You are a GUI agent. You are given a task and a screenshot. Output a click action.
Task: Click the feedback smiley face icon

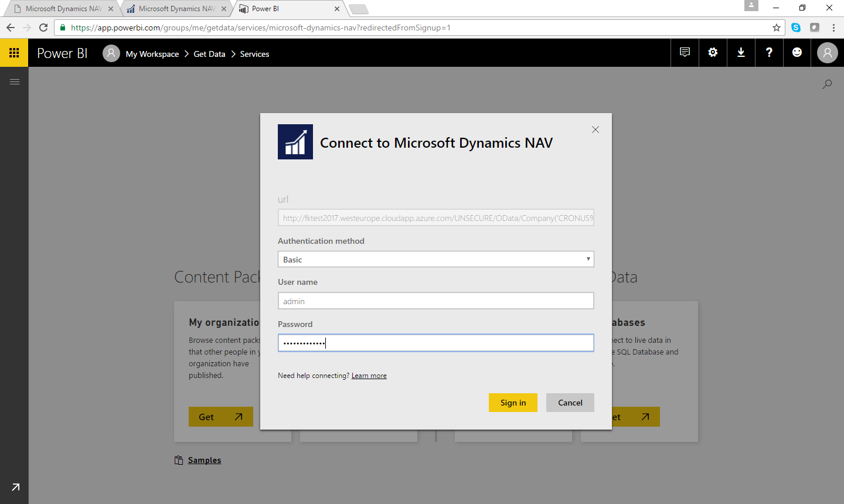(797, 53)
